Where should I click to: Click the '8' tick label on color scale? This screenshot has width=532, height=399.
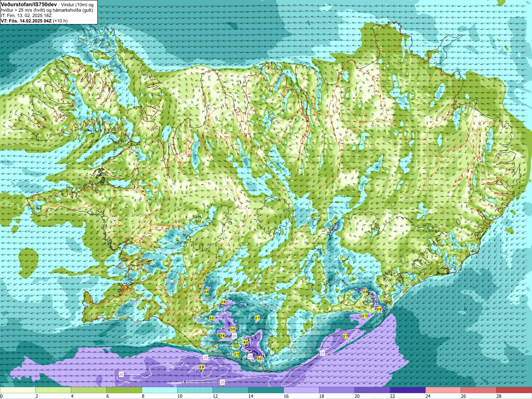click(143, 397)
